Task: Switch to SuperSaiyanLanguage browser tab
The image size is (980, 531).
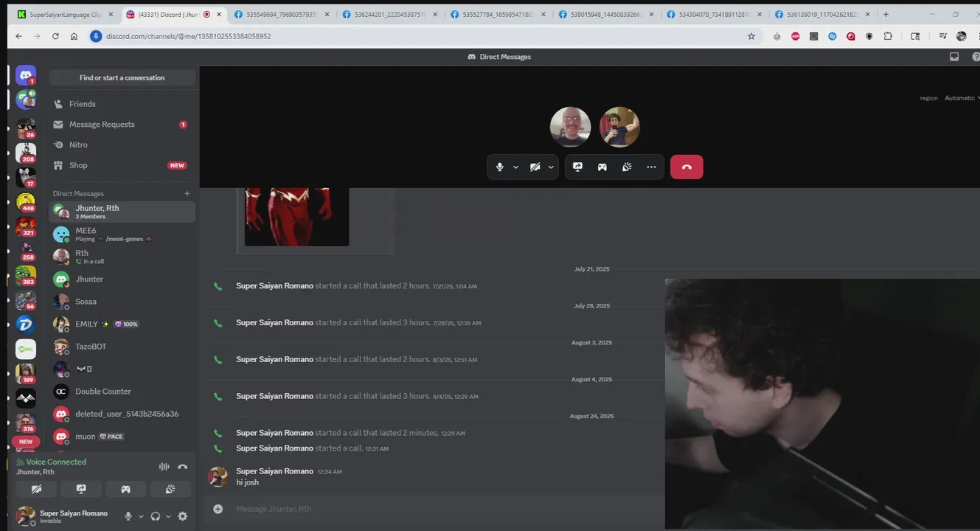Action: pos(64,14)
